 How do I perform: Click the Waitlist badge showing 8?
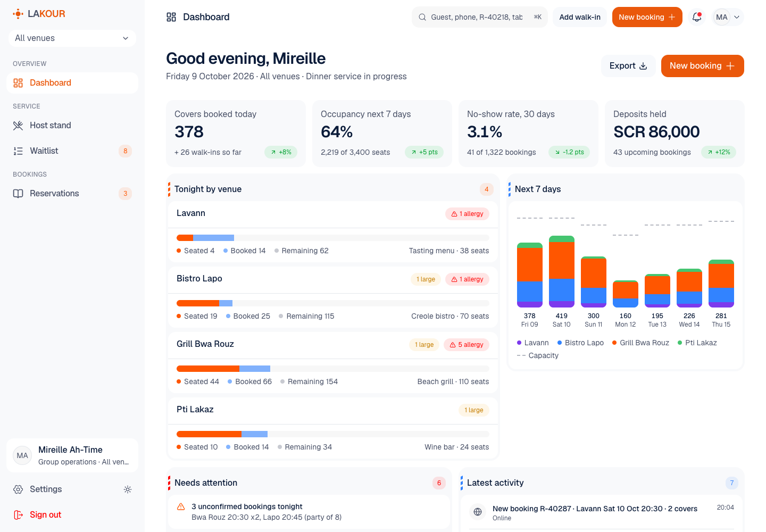pos(125,151)
